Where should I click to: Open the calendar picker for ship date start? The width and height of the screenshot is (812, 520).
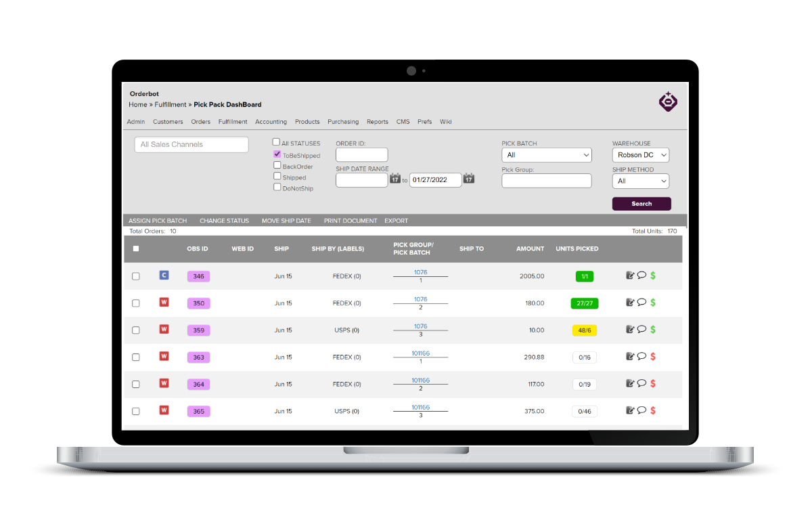coord(395,179)
